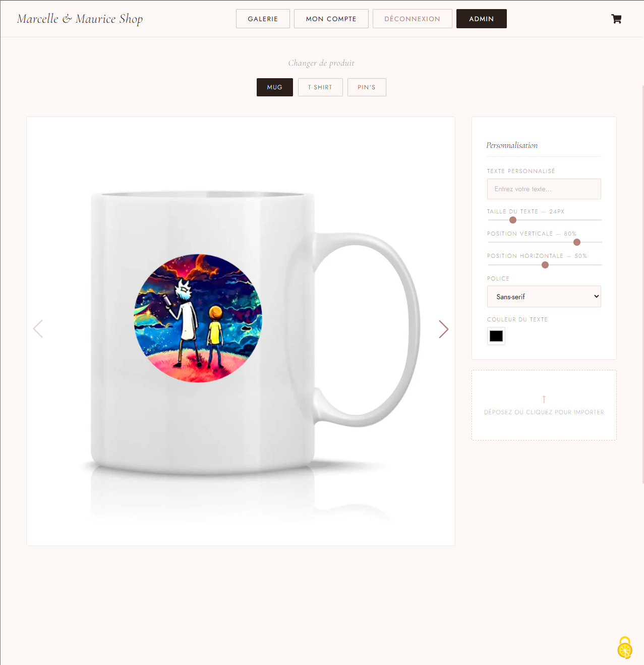Click the lemon padlock icon
Image resolution: width=644 pixels, height=665 pixels.
pyautogui.click(x=625, y=648)
